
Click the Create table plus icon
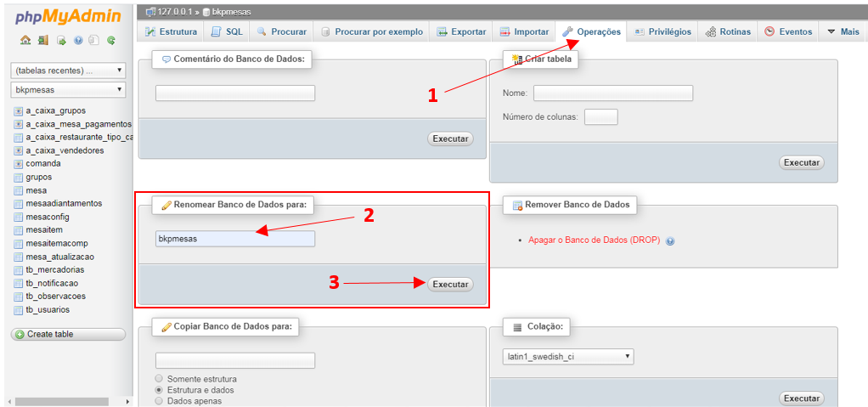coord(19,335)
